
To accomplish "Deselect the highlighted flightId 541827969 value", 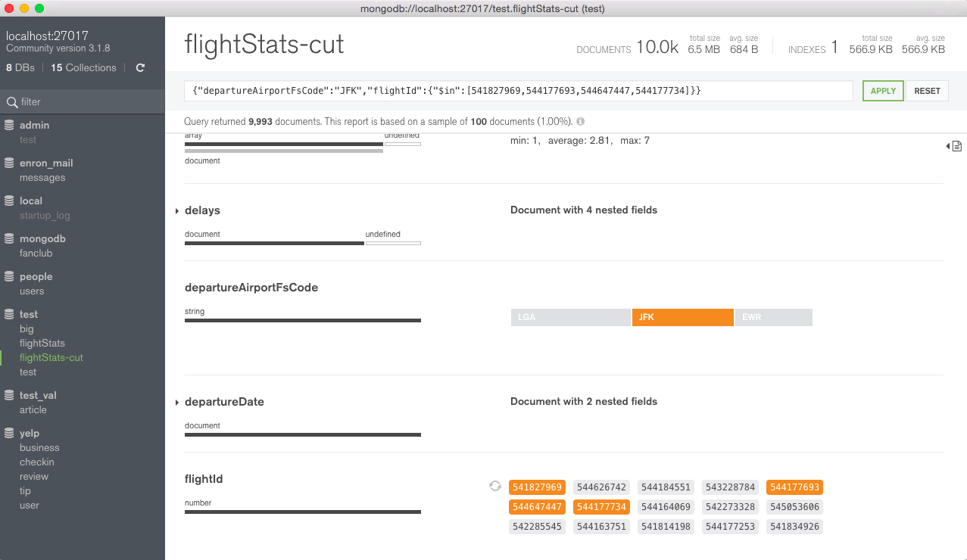I will coord(537,487).
